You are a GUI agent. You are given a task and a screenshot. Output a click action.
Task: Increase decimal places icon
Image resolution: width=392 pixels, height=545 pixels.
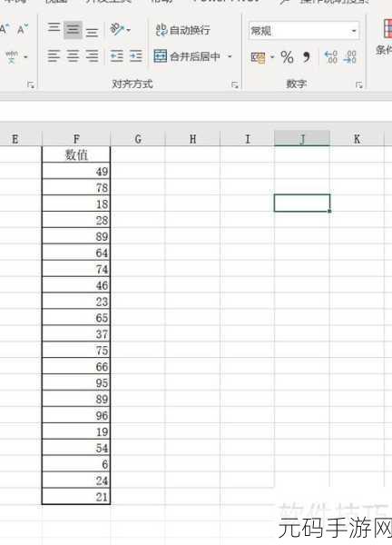pyautogui.click(x=330, y=57)
